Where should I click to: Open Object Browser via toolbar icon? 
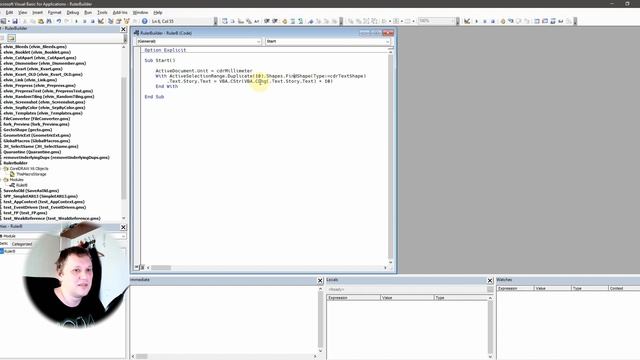[x=127, y=21]
